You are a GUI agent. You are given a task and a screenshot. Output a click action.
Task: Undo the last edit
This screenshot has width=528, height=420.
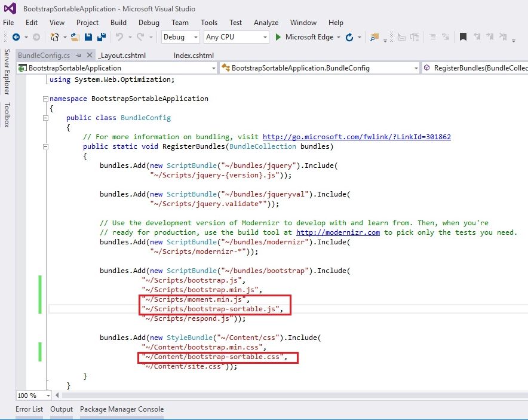(119, 36)
